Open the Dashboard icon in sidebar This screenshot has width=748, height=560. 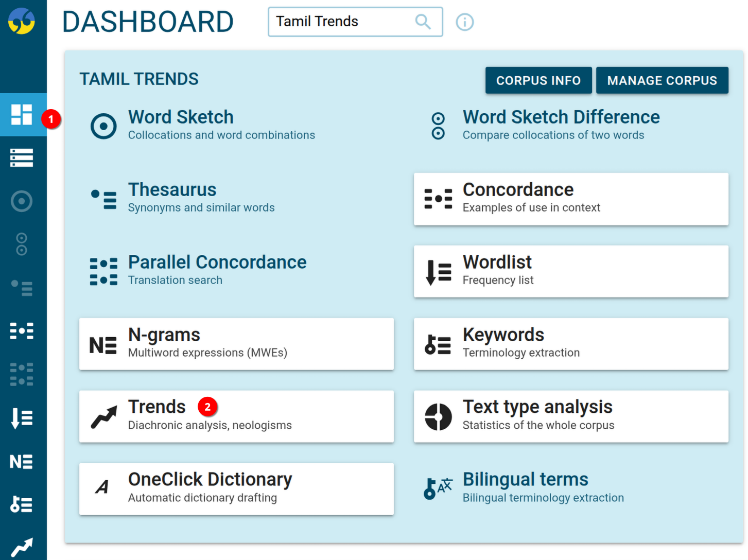tap(22, 114)
